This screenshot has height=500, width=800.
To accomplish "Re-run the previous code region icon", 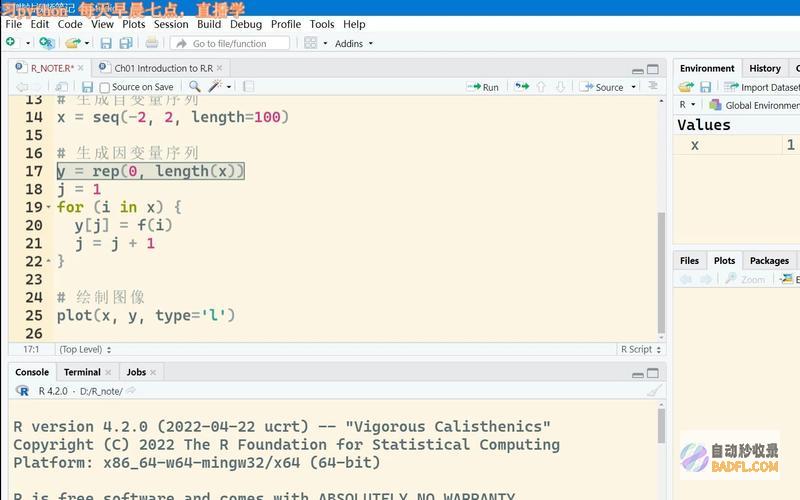I will [521, 87].
